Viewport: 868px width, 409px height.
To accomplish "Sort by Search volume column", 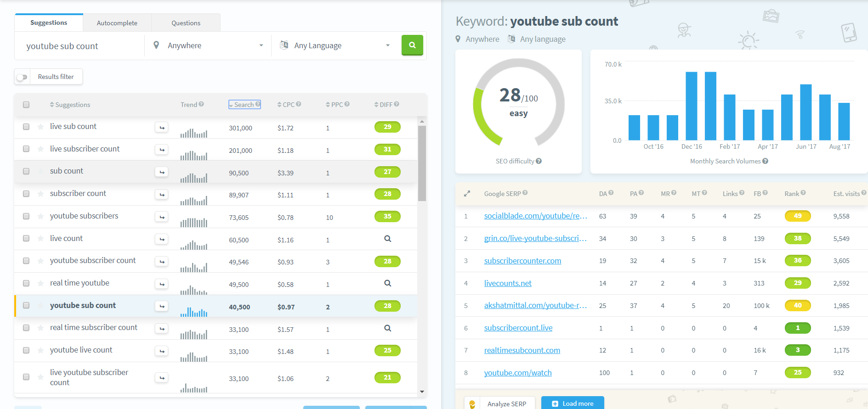I will point(244,105).
